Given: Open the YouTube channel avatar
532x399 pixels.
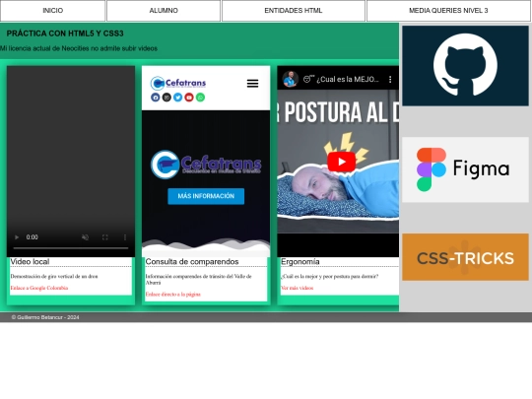Looking at the screenshot, I should (x=291, y=79).
